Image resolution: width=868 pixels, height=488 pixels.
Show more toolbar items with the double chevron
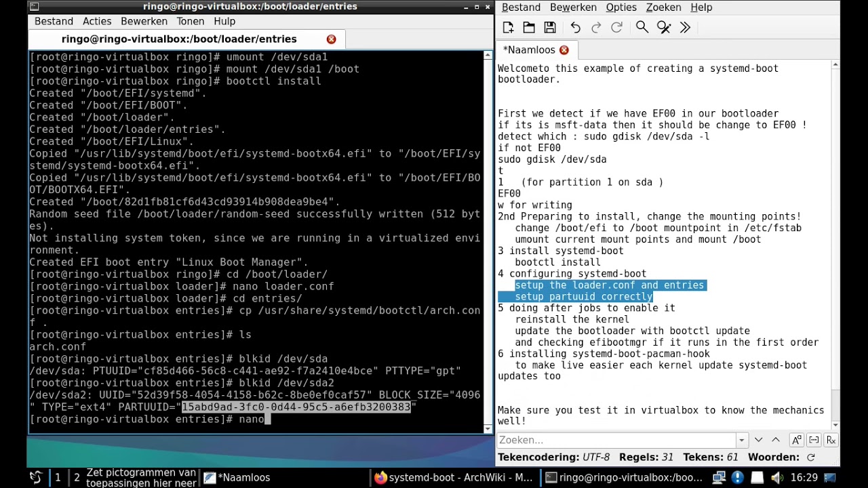(685, 27)
